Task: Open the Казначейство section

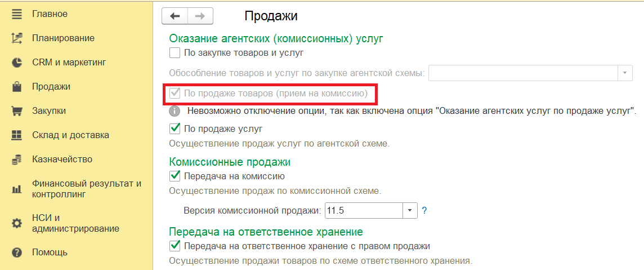Action: pos(62,159)
